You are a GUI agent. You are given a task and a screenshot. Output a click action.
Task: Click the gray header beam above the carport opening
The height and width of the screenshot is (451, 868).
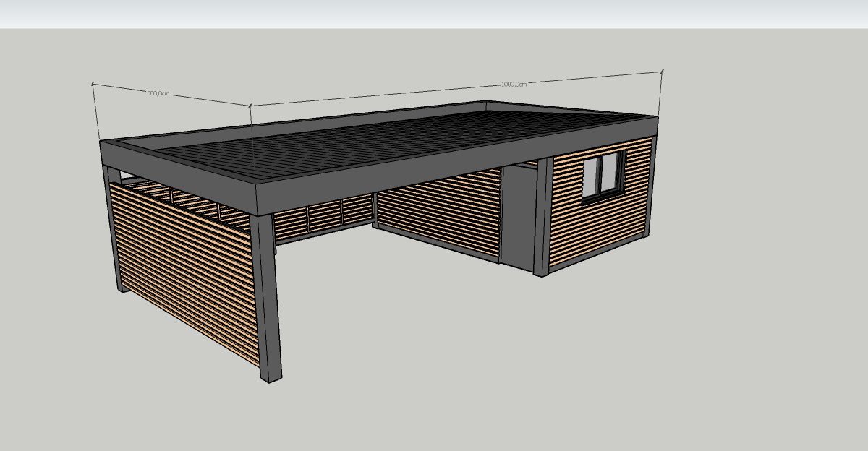pos(362,188)
